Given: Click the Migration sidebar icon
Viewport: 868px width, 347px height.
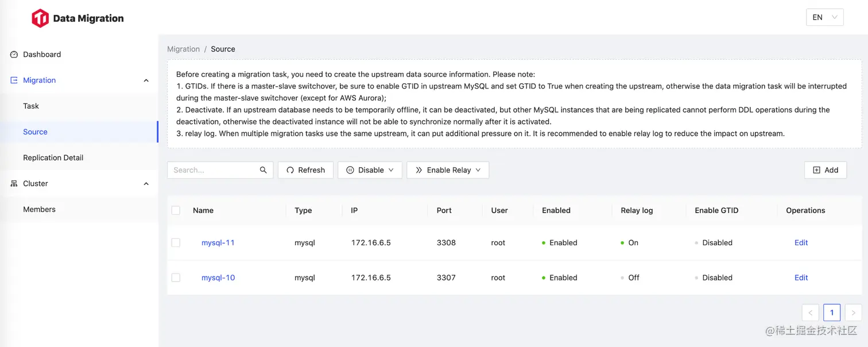Looking at the screenshot, I should [14, 80].
